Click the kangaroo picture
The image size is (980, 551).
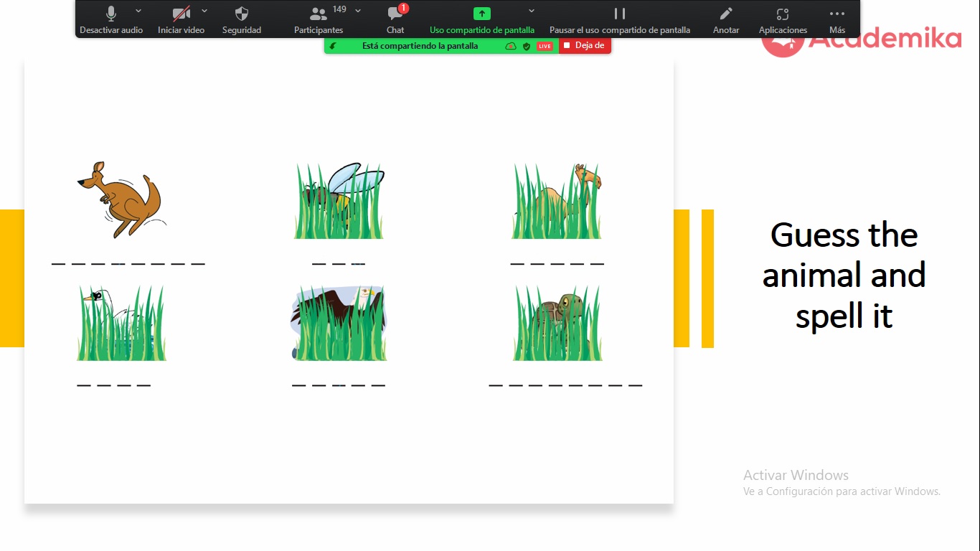121,199
